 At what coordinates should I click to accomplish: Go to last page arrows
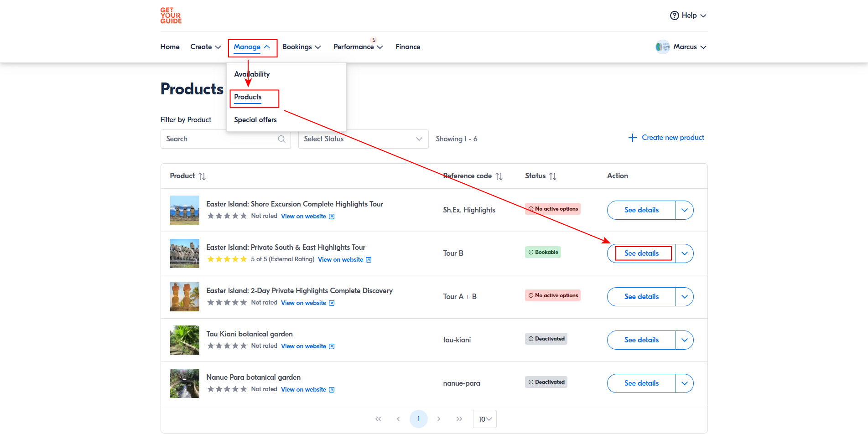click(459, 419)
